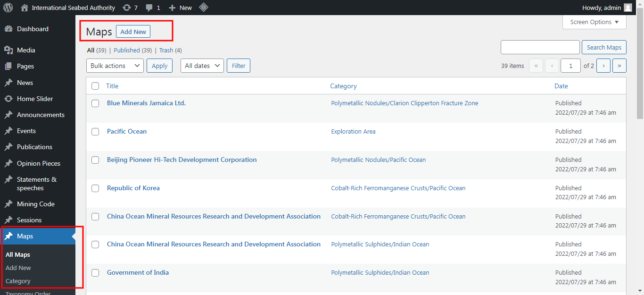Check the Government of India row checkbox
Image resolution: width=644 pixels, height=295 pixels.
(95, 273)
